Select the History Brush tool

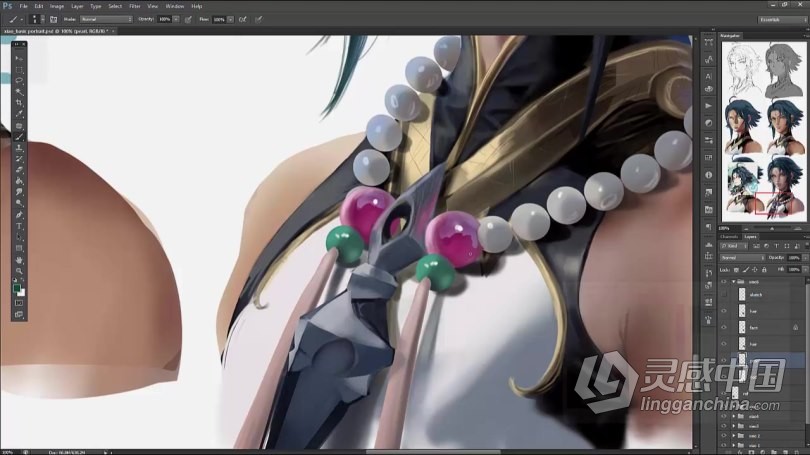click(19, 159)
